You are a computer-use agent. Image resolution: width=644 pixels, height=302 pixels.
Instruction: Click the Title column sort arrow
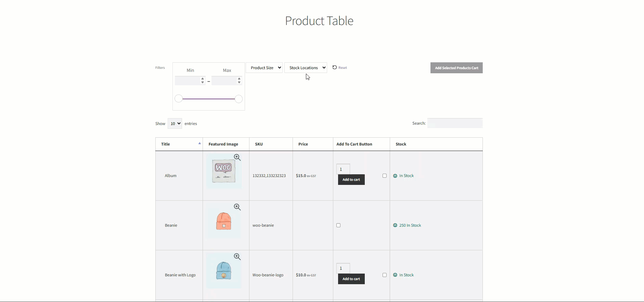(x=199, y=143)
